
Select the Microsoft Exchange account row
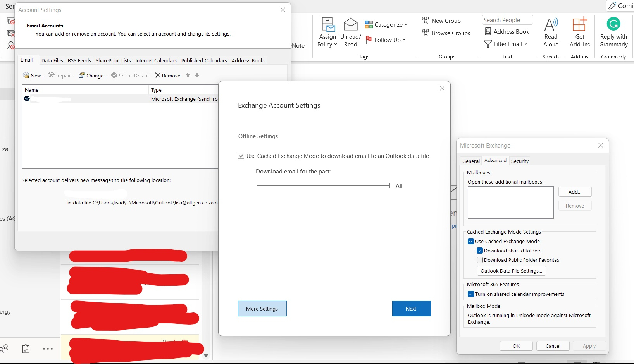121,99
